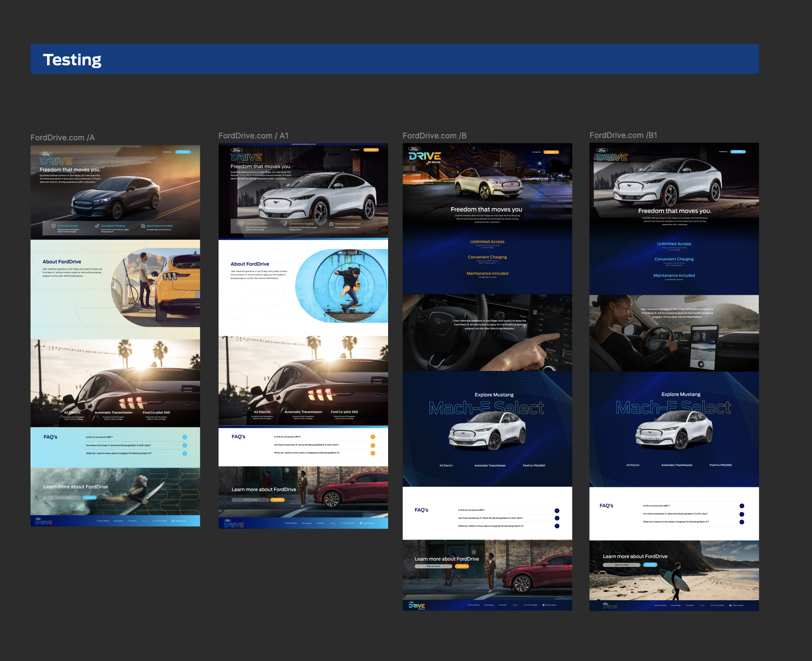Click the shield icon beside Unlimited Access in frame A
This screenshot has width=812, height=661.
click(x=54, y=226)
